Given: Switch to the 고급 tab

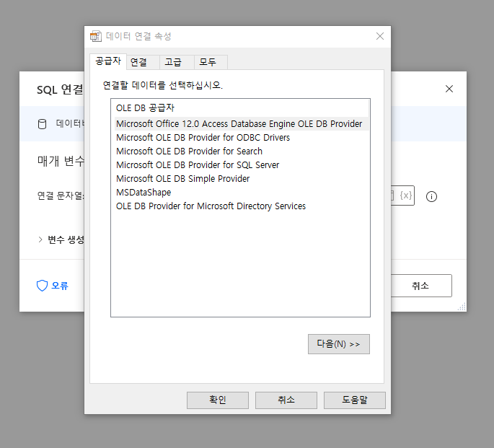Looking at the screenshot, I should point(177,62).
